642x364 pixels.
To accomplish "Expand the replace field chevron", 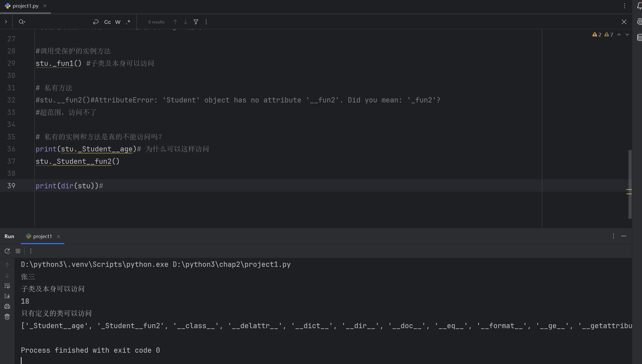I will click(x=6, y=22).
